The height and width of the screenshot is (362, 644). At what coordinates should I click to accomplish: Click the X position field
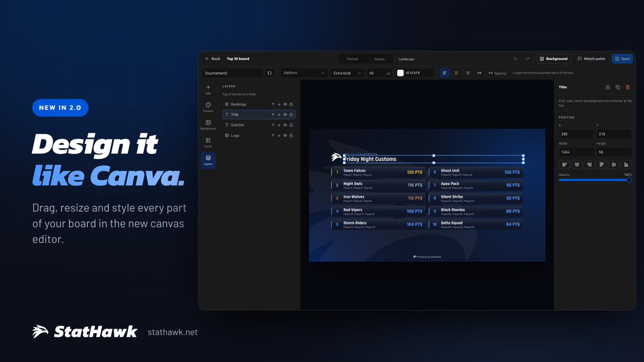coord(576,134)
